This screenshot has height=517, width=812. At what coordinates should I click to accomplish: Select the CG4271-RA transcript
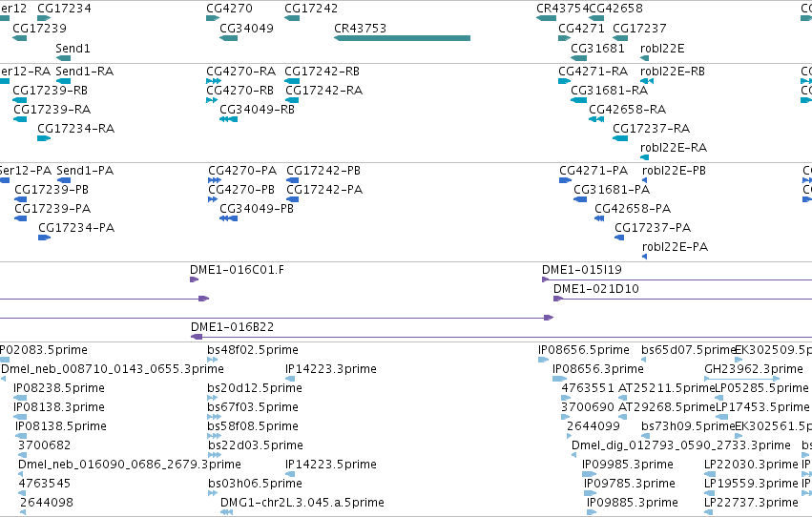pyautogui.click(x=593, y=71)
